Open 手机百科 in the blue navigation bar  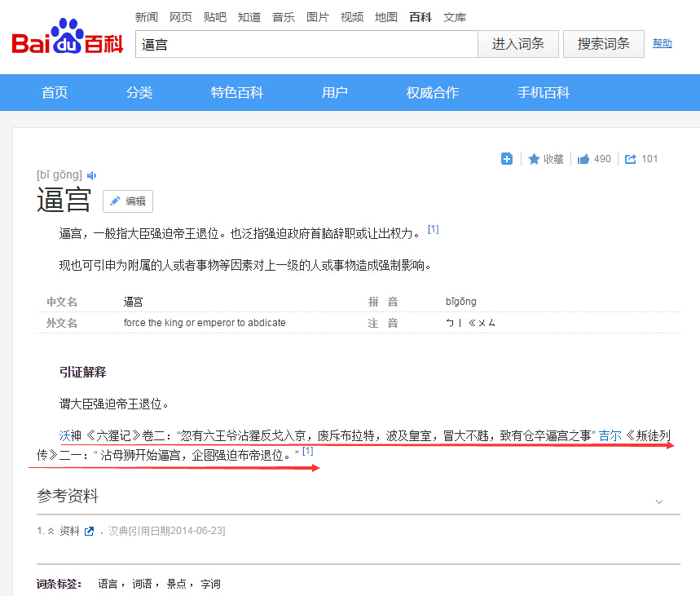click(543, 93)
